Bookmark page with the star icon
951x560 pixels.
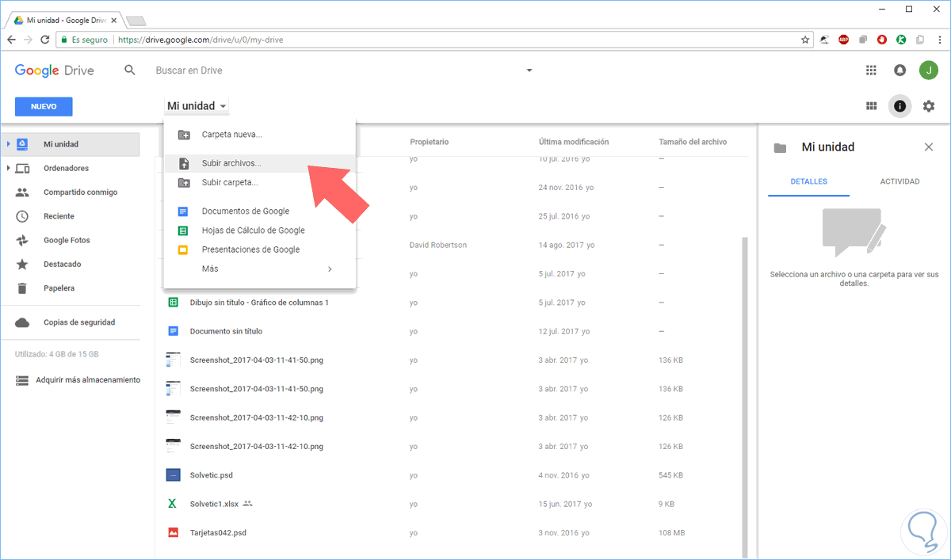805,40
